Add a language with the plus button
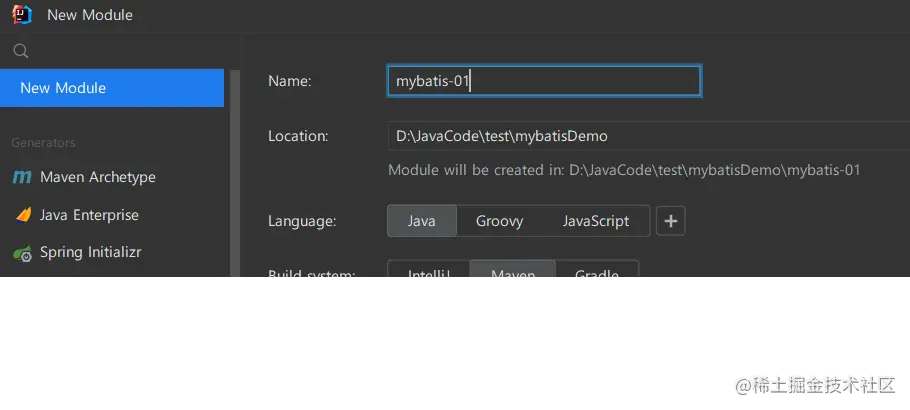The height and width of the screenshot is (410, 910). (x=670, y=221)
